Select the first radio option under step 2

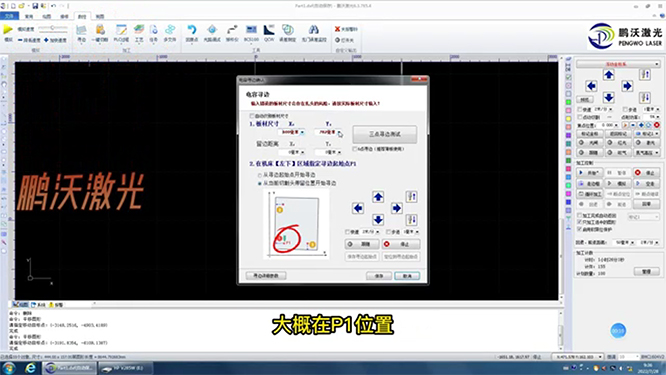[260, 175]
